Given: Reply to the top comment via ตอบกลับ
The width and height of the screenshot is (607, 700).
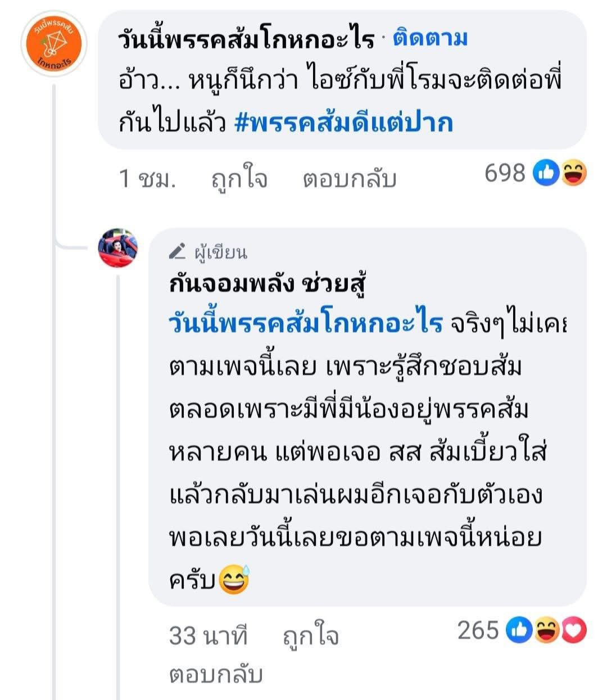Looking at the screenshot, I should [x=350, y=179].
